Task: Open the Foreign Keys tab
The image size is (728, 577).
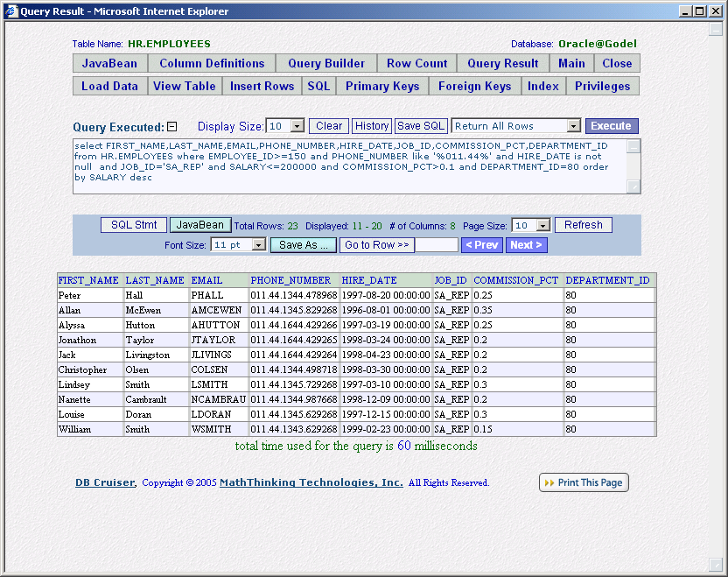Action: pyautogui.click(x=474, y=86)
